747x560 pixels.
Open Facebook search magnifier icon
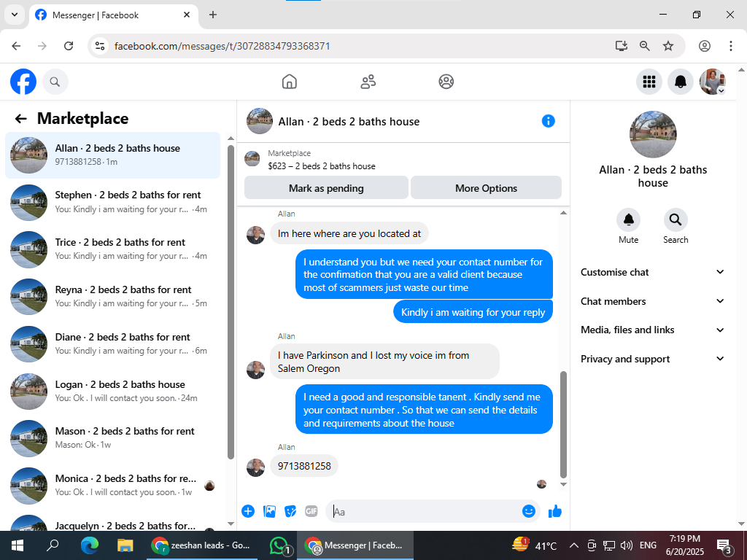coord(55,82)
